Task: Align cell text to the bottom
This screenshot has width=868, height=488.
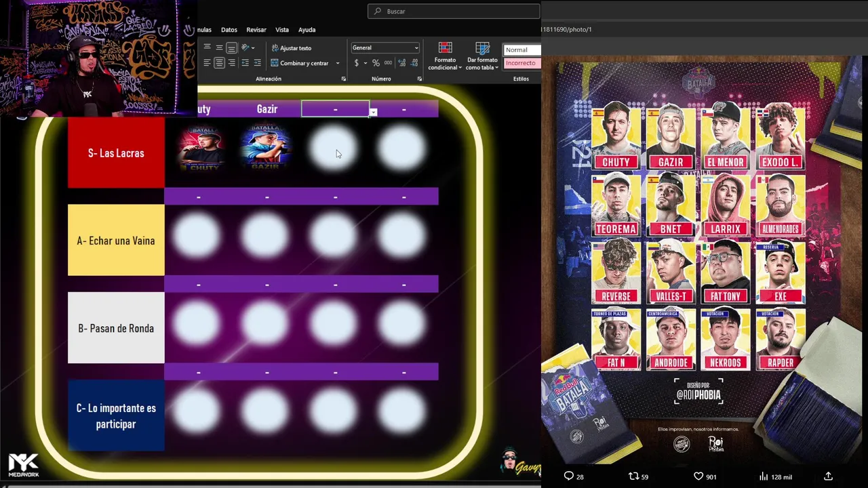Action: [231, 47]
